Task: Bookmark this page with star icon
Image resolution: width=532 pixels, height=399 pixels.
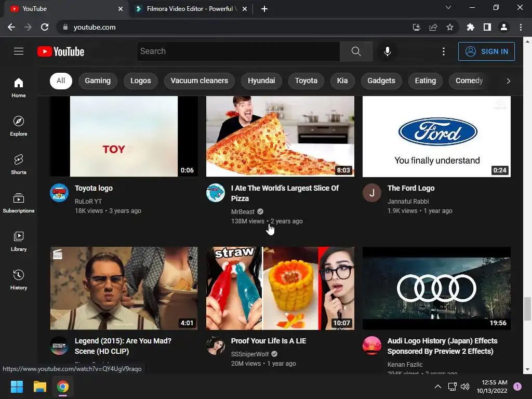Action: 450,27
